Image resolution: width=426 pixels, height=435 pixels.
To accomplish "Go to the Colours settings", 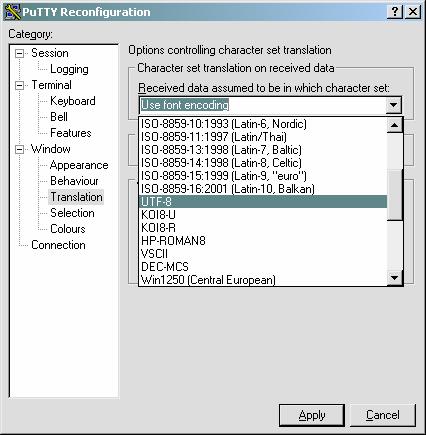I will (x=68, y=229).
